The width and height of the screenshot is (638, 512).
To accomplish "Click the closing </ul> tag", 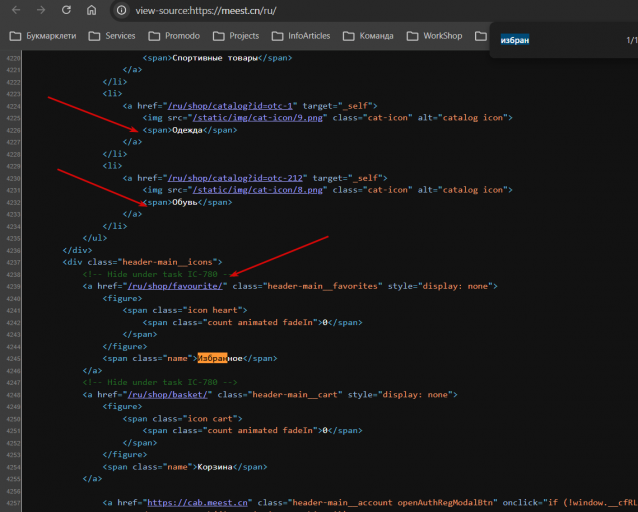I will pyautogui.click(x=95, y=238).
